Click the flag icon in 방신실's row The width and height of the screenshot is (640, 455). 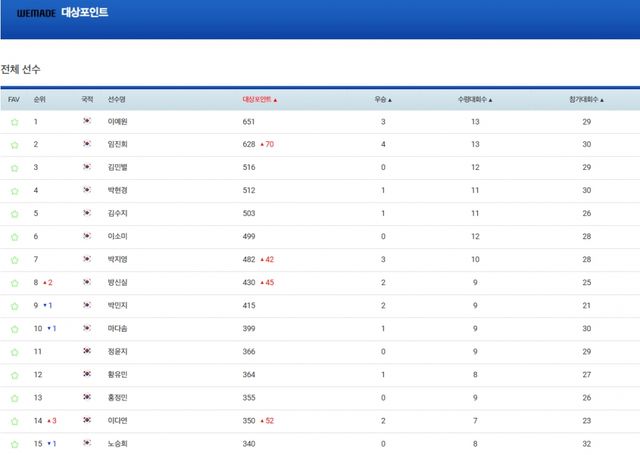click(x=87, y=282)
